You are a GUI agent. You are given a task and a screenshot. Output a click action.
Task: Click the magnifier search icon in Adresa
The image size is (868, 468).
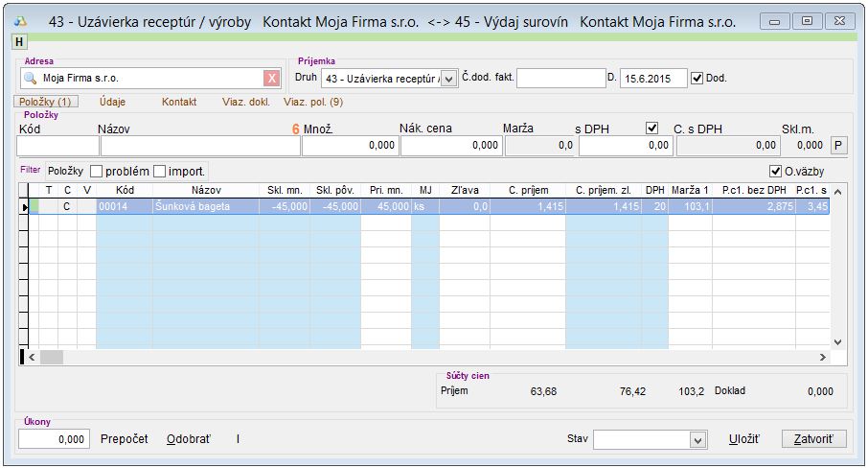tap(29, 79)
